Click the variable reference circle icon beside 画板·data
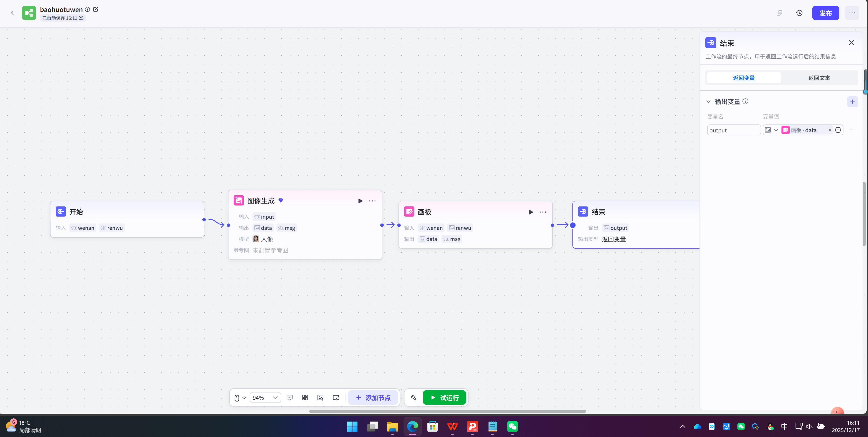 [x=838, y=130]
